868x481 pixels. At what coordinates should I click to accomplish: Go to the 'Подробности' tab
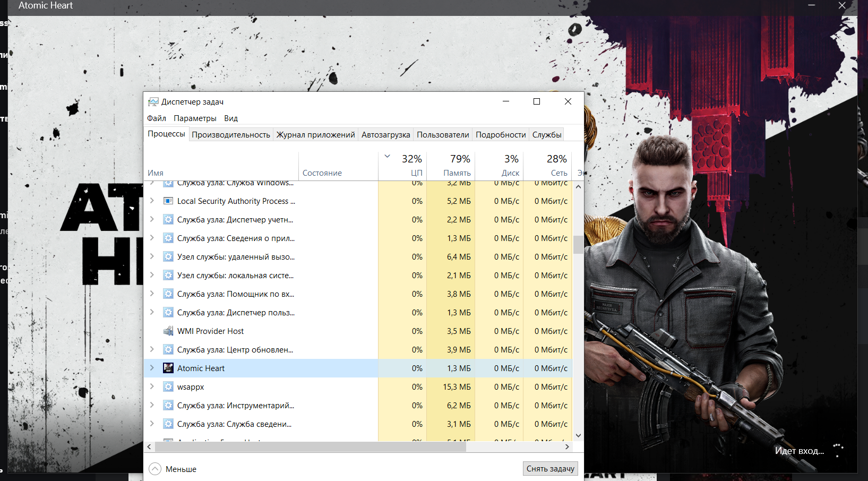click(501, 135)
